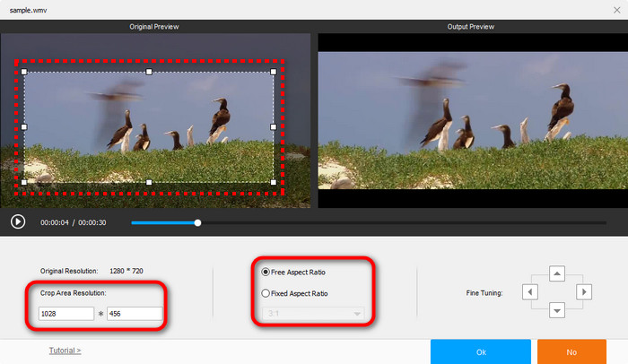
Task: Click the sample.wmv window title
Action: pos(28,10)
